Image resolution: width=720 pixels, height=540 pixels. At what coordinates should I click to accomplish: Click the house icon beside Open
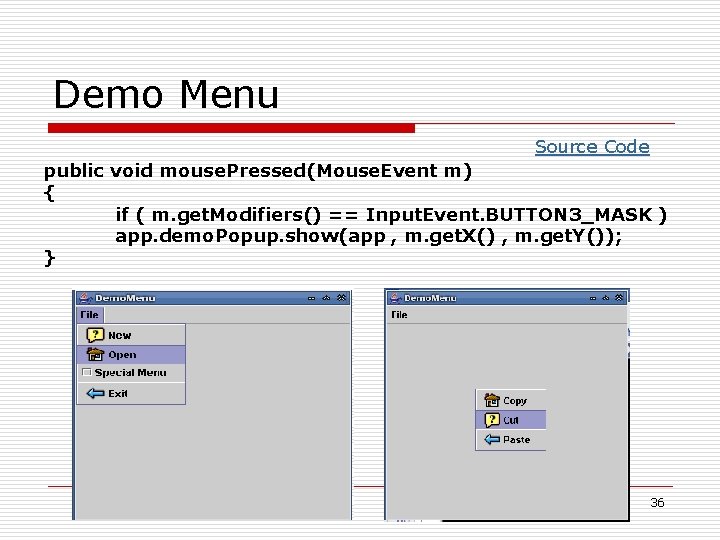click(96, 354)
